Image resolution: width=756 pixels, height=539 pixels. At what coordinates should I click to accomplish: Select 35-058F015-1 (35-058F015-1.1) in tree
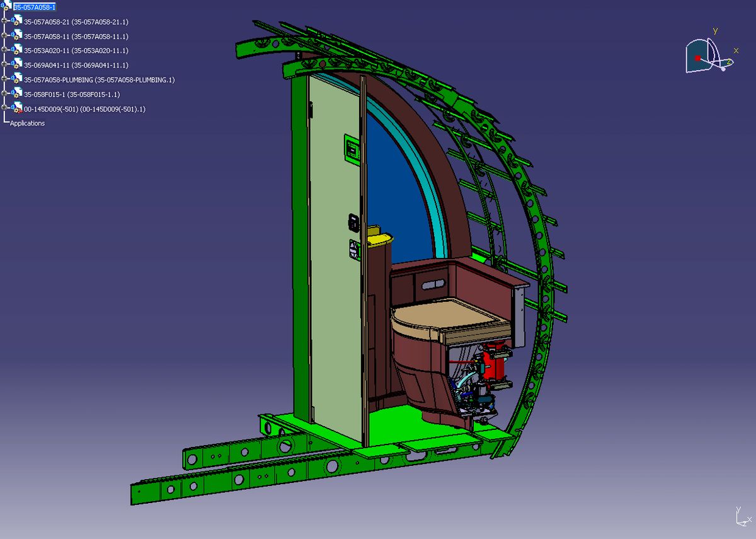(x=72, y=94)
